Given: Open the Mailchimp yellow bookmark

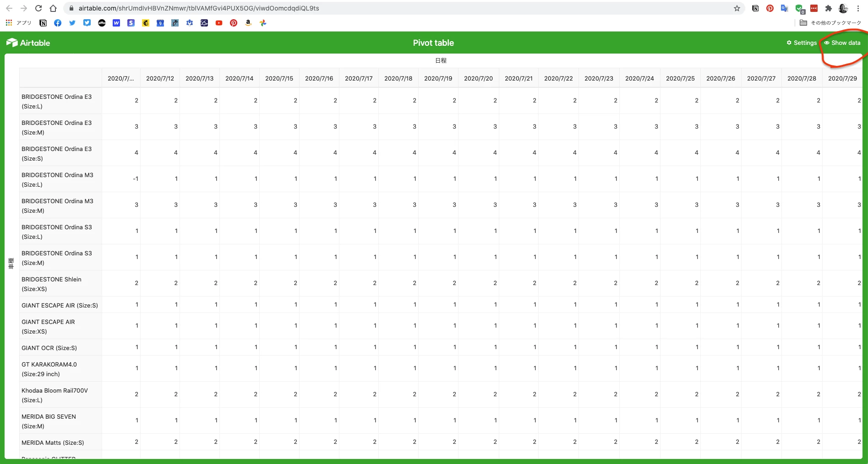Looking at the screenshot, I should click(146, 23).
